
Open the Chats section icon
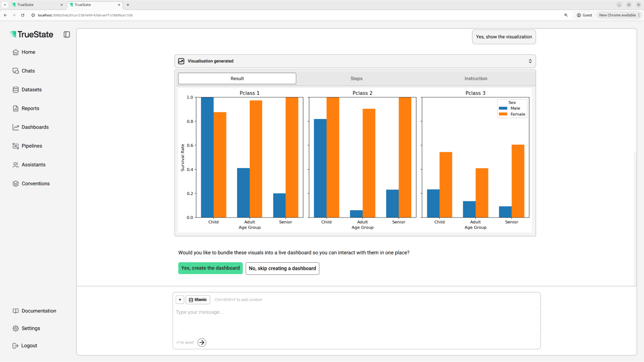[x=15, y=71]
